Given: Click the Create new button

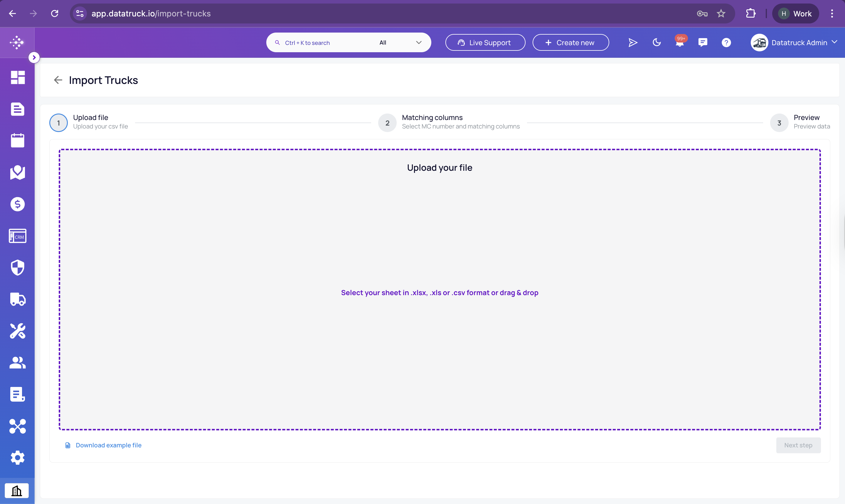Looking at the screenshot, I should (570, 43).
